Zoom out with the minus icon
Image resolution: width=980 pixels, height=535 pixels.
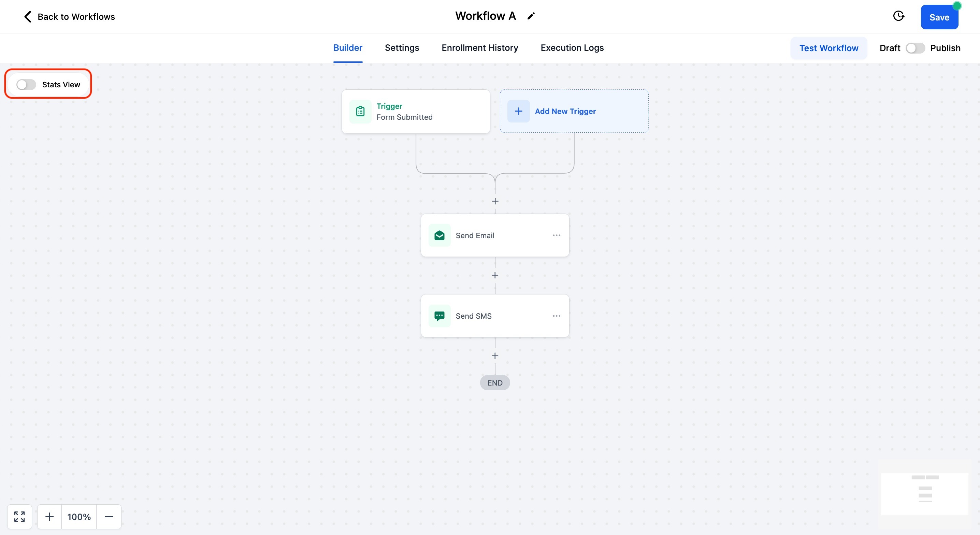pos(109,516)
